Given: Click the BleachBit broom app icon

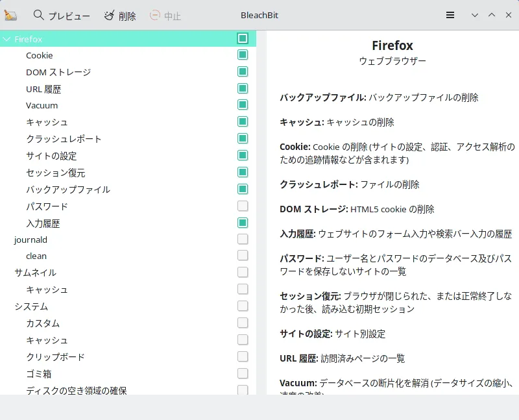Looking at the screenshot, I should 10,15.
